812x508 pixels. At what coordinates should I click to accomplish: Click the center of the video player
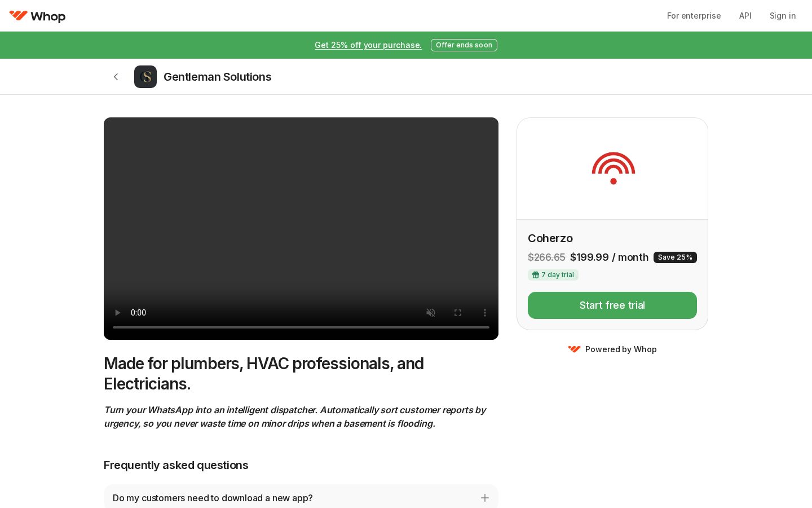[x=301, y=229]
